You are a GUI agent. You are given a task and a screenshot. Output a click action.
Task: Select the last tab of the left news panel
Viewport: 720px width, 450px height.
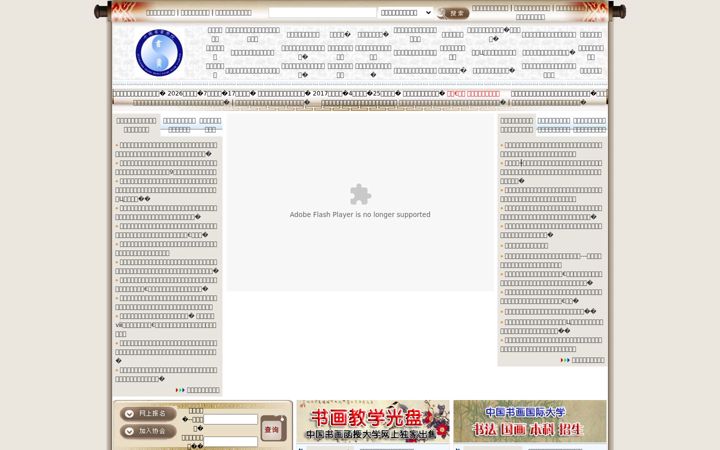click(x=210, y=125)
